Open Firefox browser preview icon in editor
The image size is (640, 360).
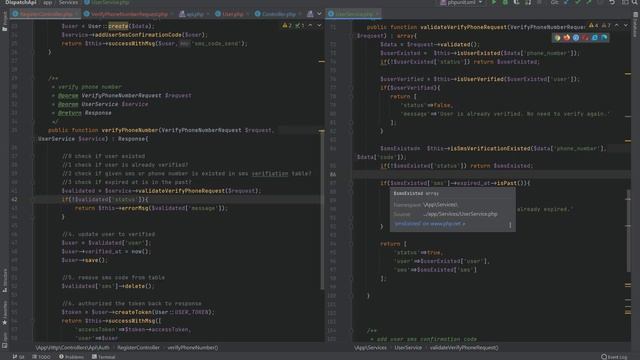(x=567, y=38)
